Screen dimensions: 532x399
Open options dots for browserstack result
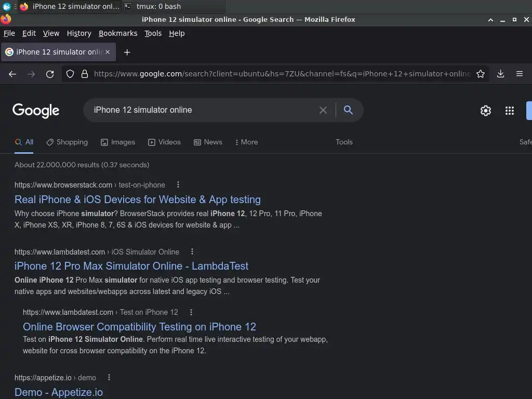(x=178, y=184)
